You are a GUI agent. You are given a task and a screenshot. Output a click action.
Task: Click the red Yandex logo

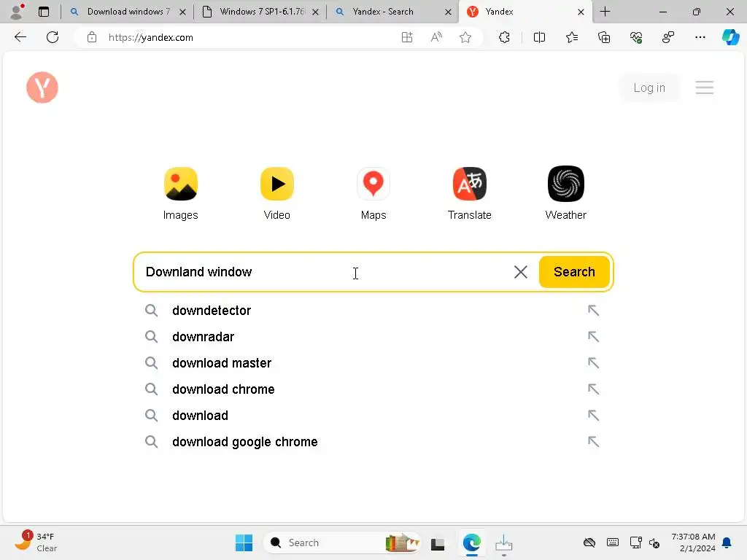coord(42,87)
